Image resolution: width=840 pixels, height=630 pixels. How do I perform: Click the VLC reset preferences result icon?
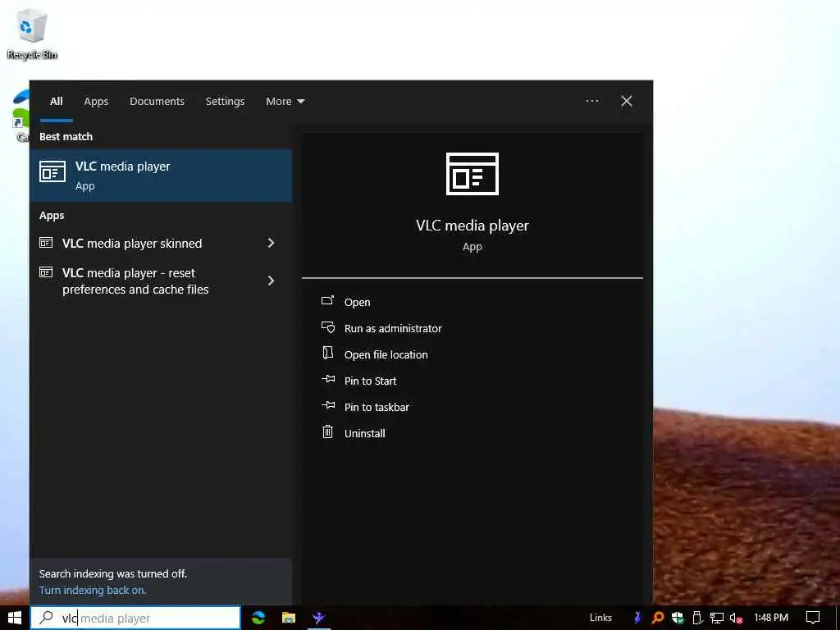[x=46, y=272]
